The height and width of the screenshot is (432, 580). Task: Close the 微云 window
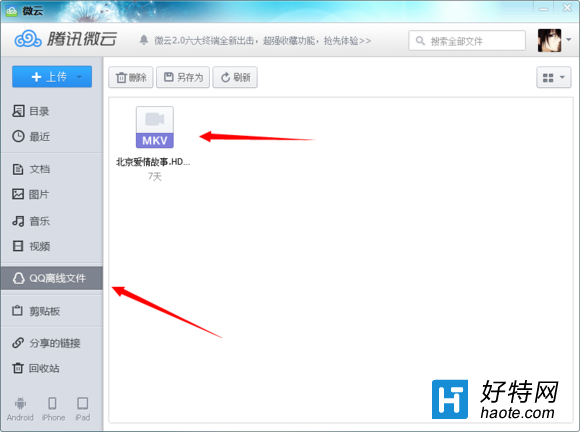click(x=567, y=8)
